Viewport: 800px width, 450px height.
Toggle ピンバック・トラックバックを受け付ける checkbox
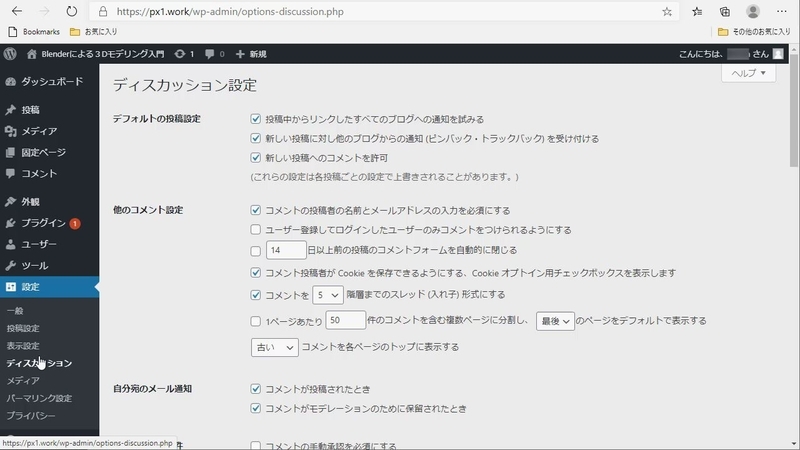(256, 138)
